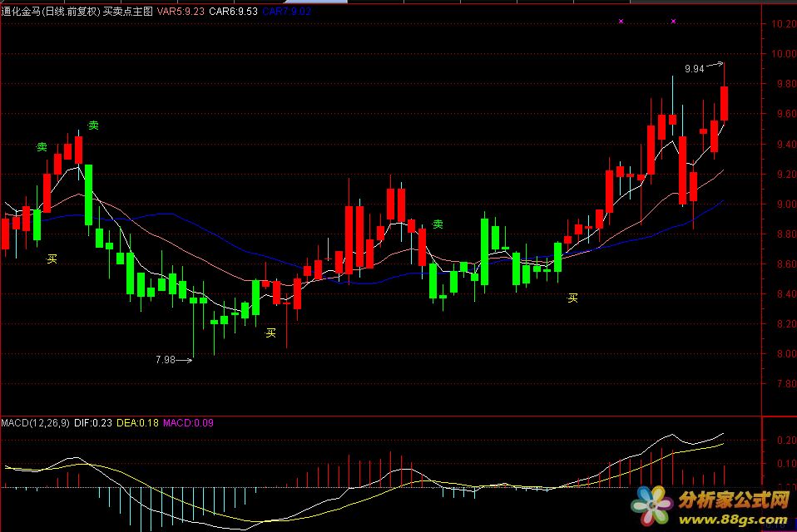
Task: Click the 0.10 MACD axis label
Action: [786, 464]
